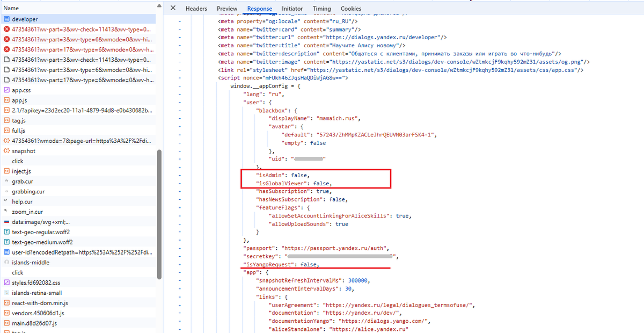Click the font icon beside text-geo-medium.woff2
This screenshot has width=644, height=333.
(x=6, y=242)
